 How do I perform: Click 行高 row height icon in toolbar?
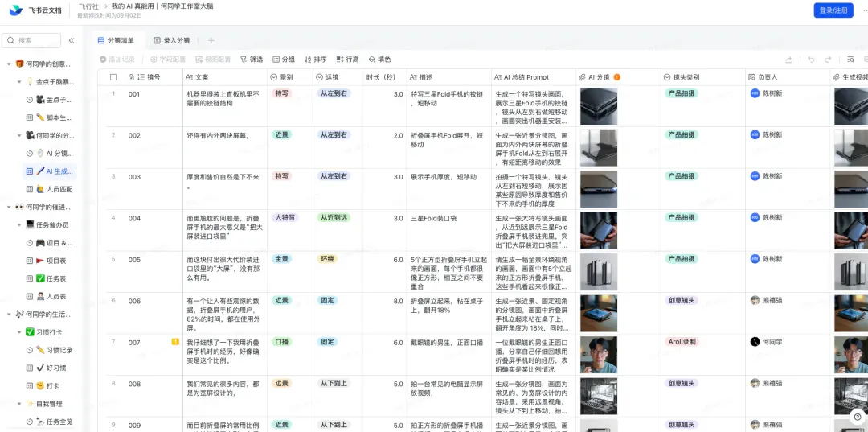[x=340, y=60]
